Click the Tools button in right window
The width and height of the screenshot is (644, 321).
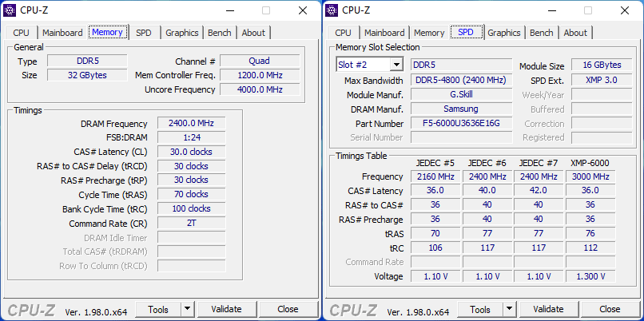click(479, 309)
